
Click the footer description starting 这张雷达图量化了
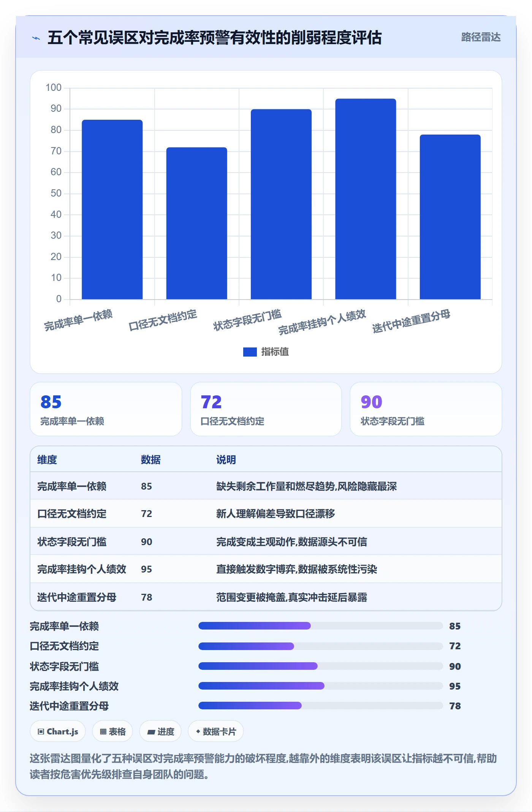point(263,766)
